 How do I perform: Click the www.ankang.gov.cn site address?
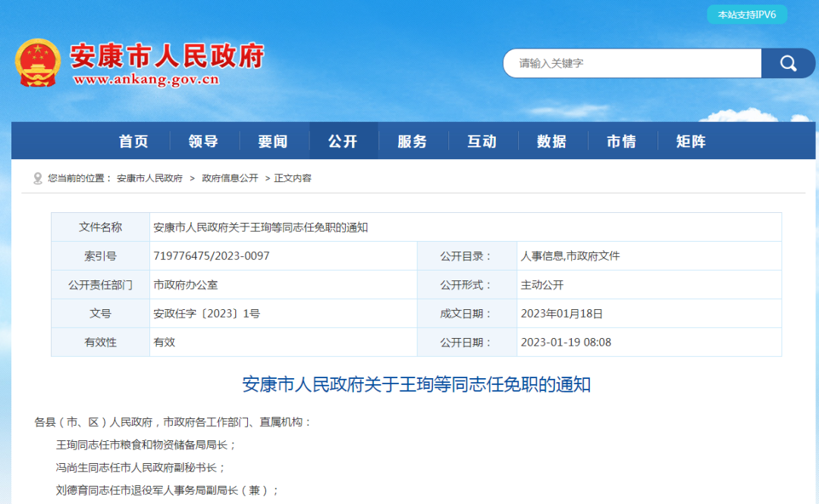click(x=146, y=80)
